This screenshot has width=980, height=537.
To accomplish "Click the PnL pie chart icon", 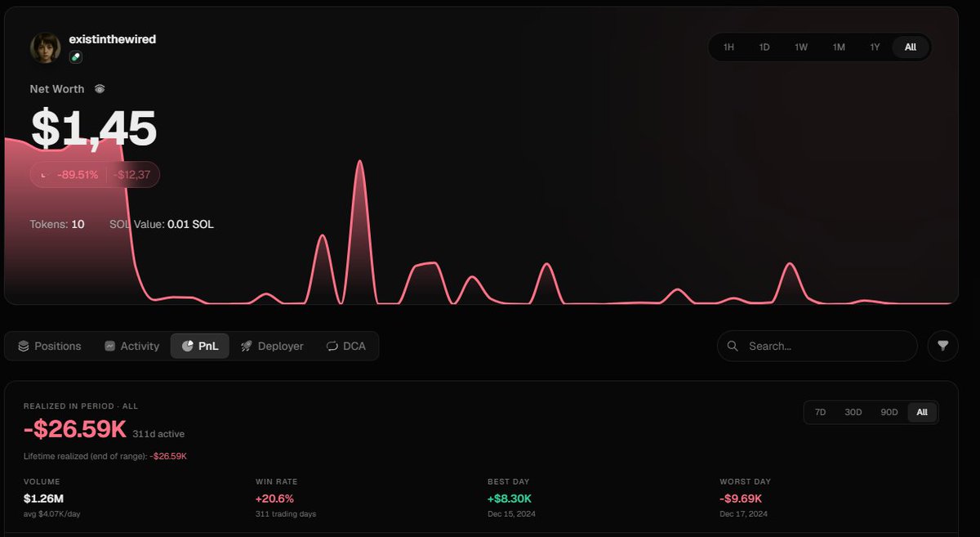I will [x=187, y=347].
